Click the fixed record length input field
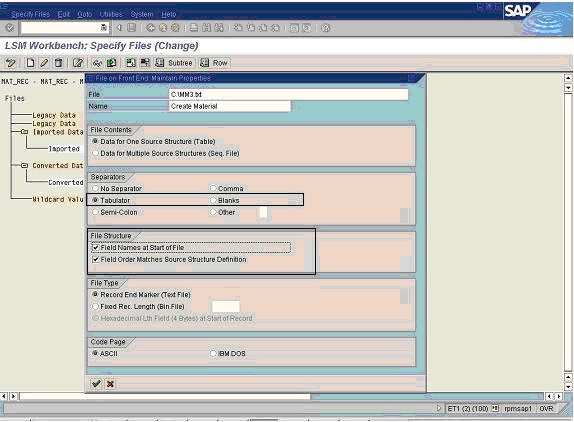This screenshot has height=422, width=574. point(226,306)
